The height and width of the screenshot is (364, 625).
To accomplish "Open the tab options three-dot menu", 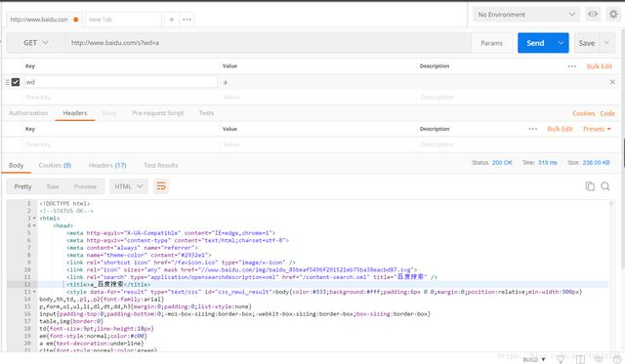I will pyautogui.click(x=187, y=20).
